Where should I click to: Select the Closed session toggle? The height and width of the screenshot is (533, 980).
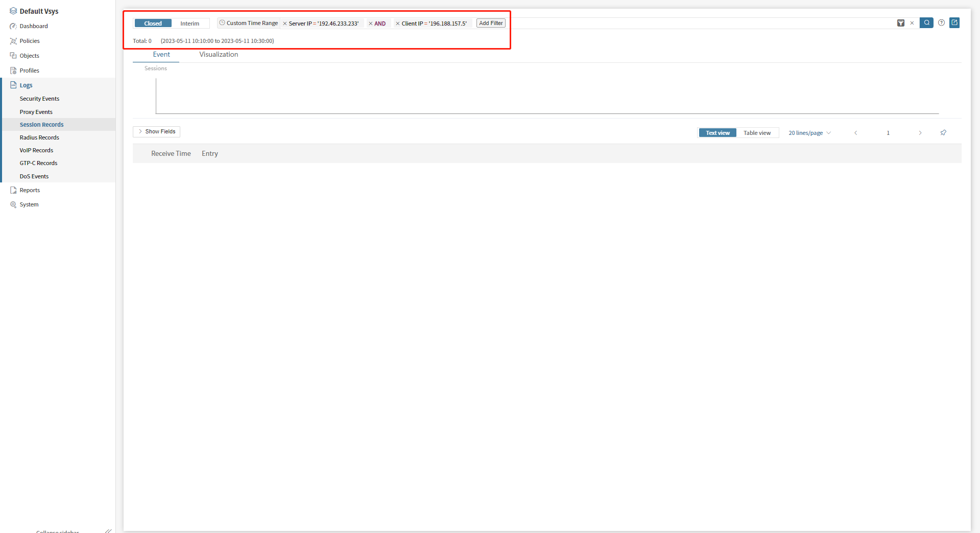coord(153,24)
